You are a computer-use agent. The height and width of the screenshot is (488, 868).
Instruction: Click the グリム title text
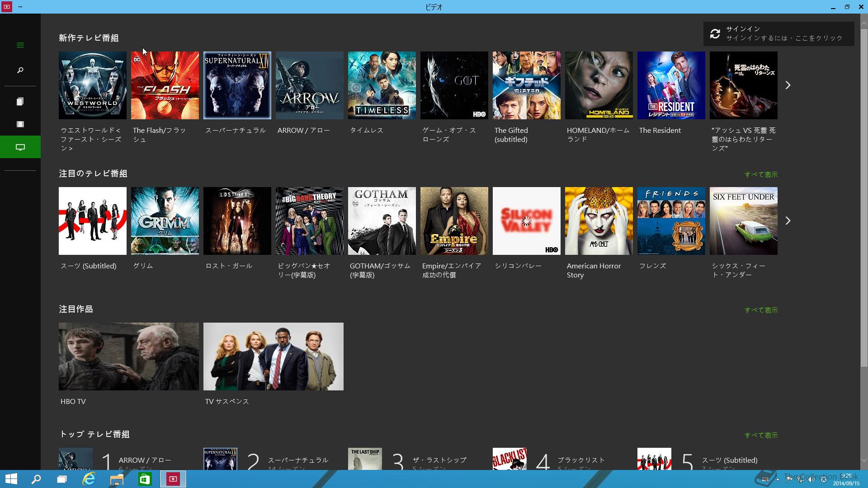click(x=143, y=266)
